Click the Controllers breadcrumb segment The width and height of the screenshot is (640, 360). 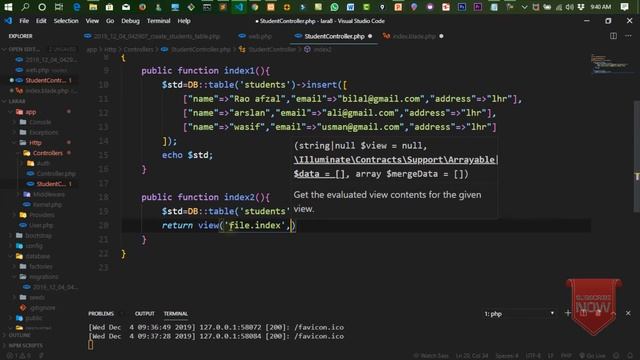point(138,49)
